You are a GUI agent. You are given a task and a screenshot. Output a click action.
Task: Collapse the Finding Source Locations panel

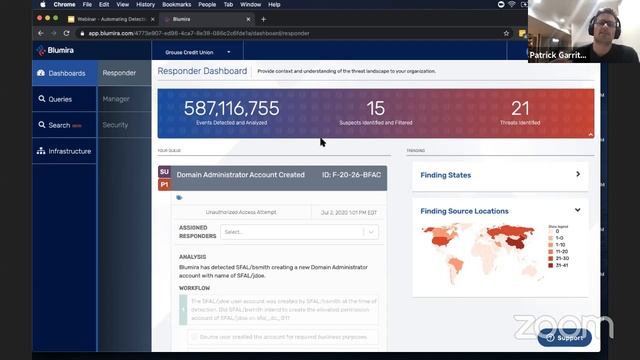coord(578,210)
